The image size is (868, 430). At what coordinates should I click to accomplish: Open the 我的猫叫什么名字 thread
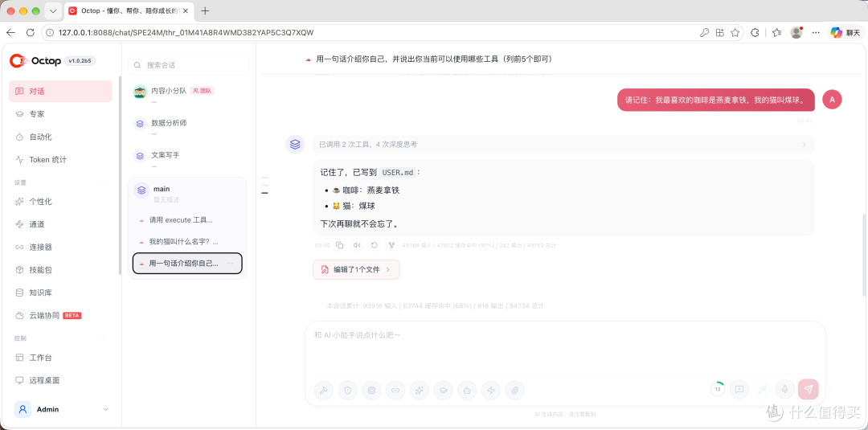pyautogui.click(x=187, y=242)
